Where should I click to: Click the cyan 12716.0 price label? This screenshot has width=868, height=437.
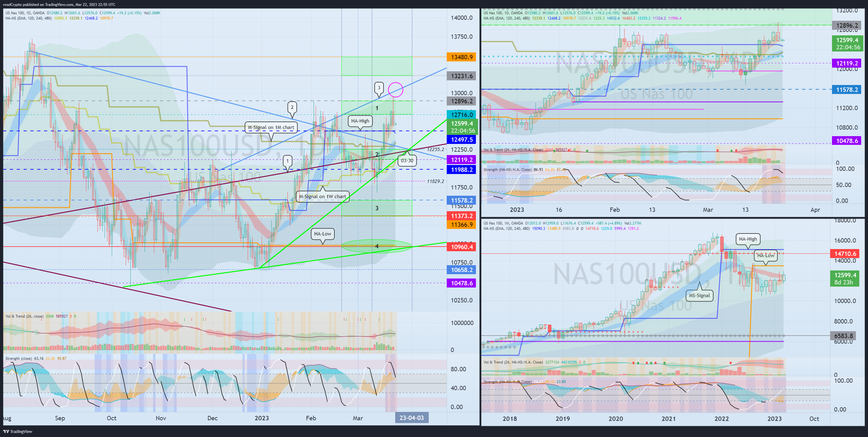tap(461, 114)
